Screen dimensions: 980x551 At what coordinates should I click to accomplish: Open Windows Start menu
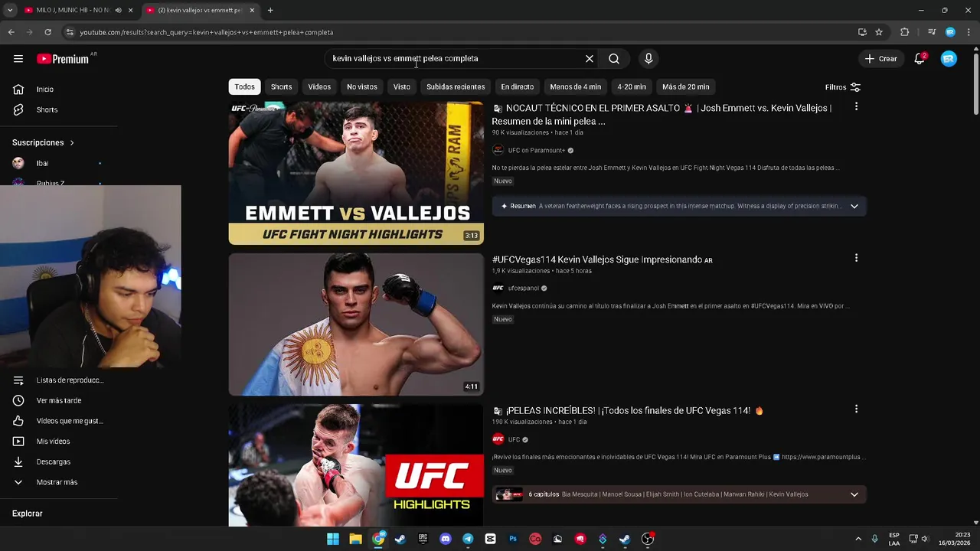(x=333, y=539)
